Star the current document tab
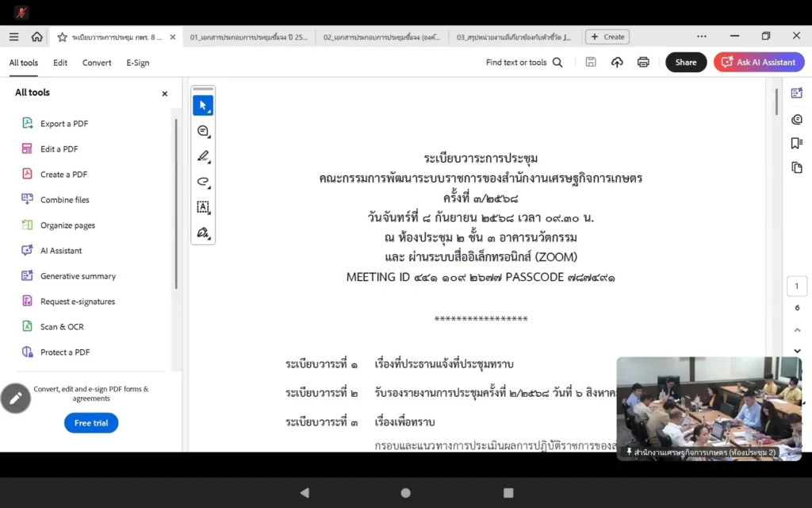812x508 pixels. coord(62,37)
